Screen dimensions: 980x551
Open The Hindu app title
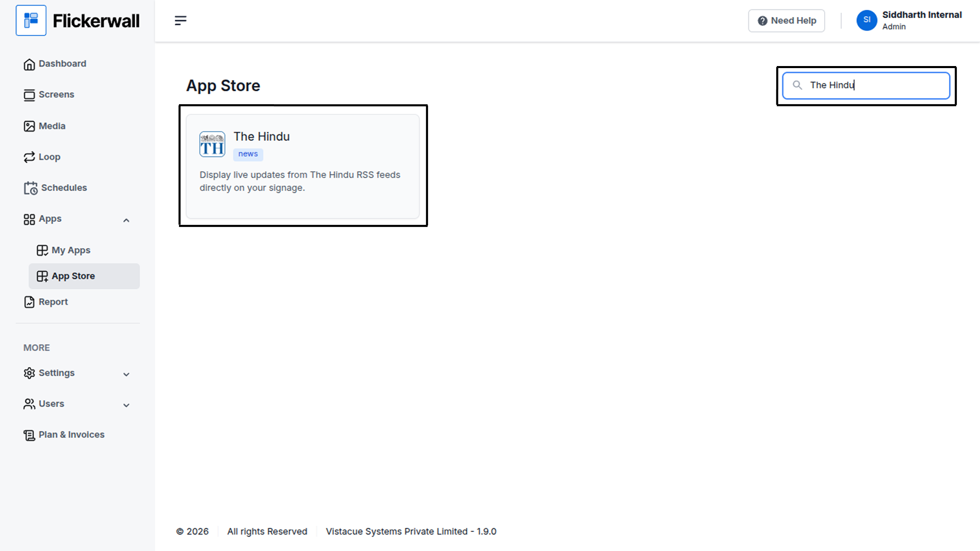coord(262,137)
